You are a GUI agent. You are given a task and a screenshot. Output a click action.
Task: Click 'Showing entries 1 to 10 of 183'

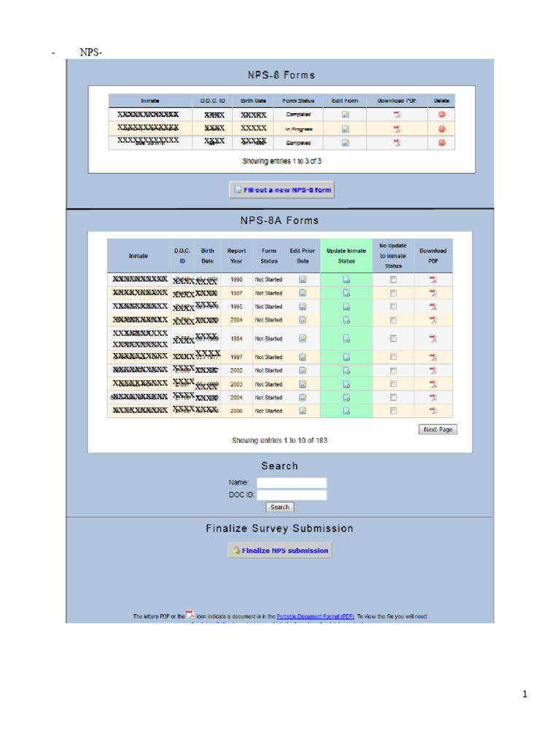pyautogui.click(x=280, y=440)
